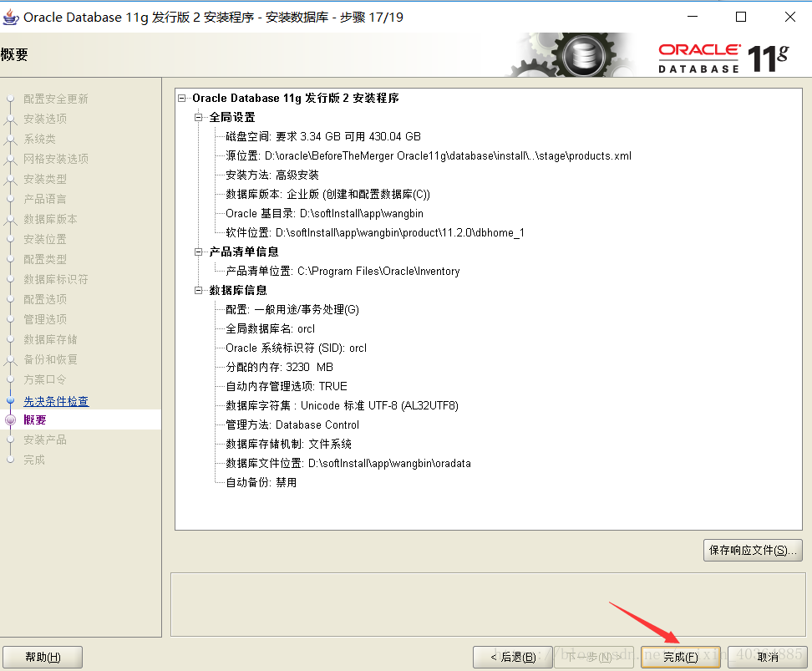Viewport: 812px width, 671px height.
Task: Select the 管理方法: Database Control row
Action: click(292, 424)
